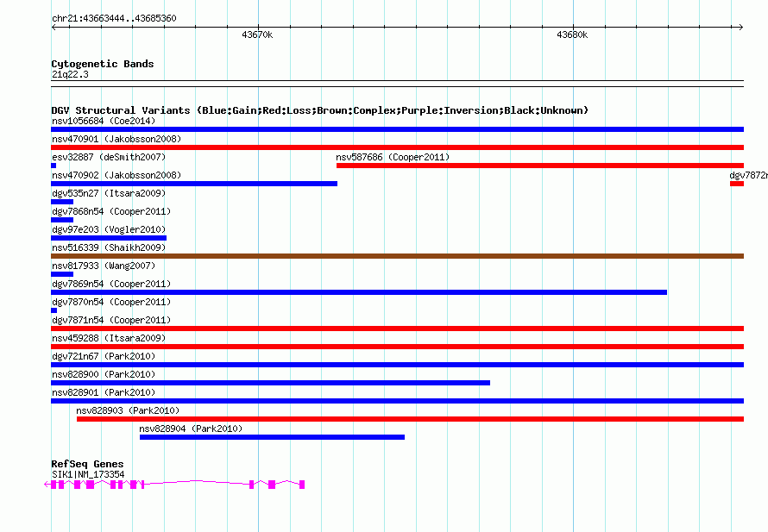Image resolution: width=768 pixels, height=532 pixels.
Task: Select the small red dgv7872 bar
Action: (737, 184)
